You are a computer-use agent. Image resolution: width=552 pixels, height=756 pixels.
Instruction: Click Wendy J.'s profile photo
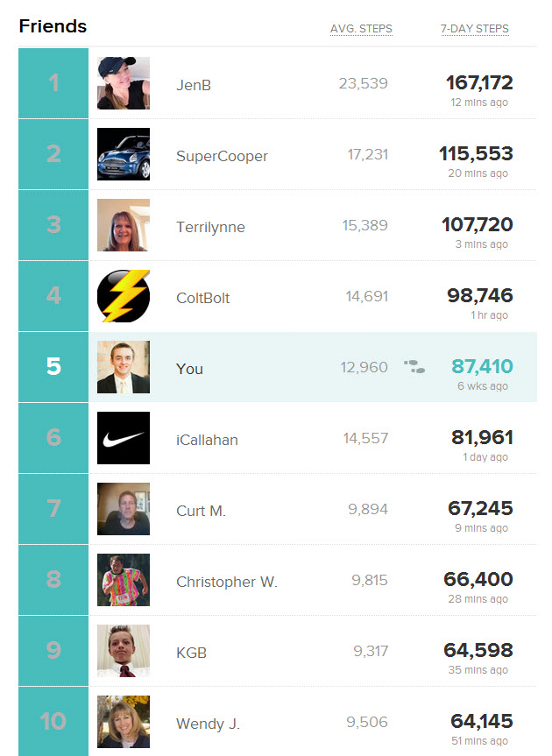tap(124, 722)
